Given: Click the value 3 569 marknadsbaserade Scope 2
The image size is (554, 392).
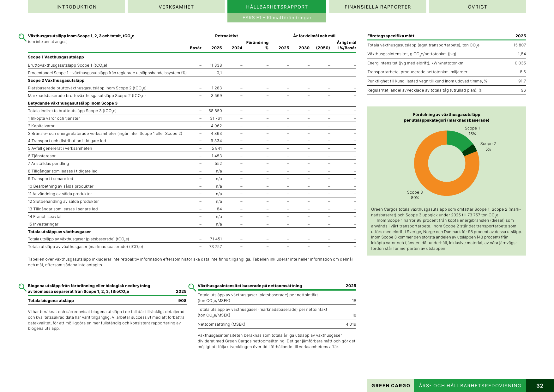Looking at the screenshot, I should [x=216, y=96].
